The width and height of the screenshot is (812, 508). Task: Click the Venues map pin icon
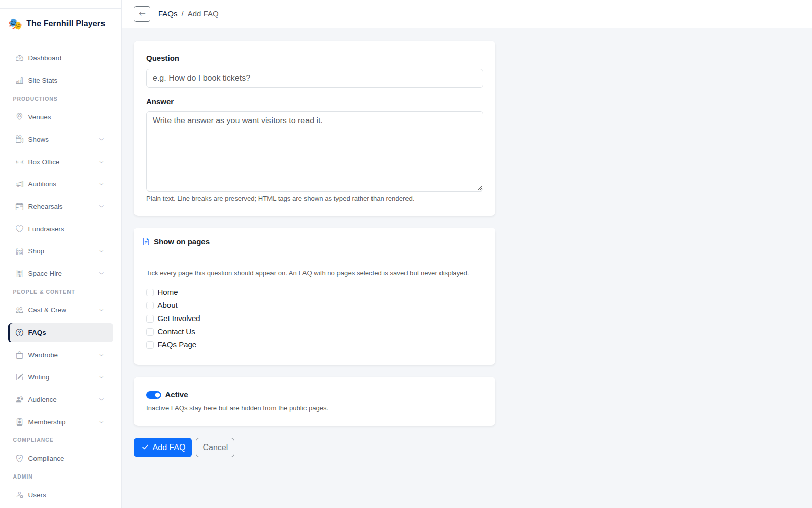[19, 117]
